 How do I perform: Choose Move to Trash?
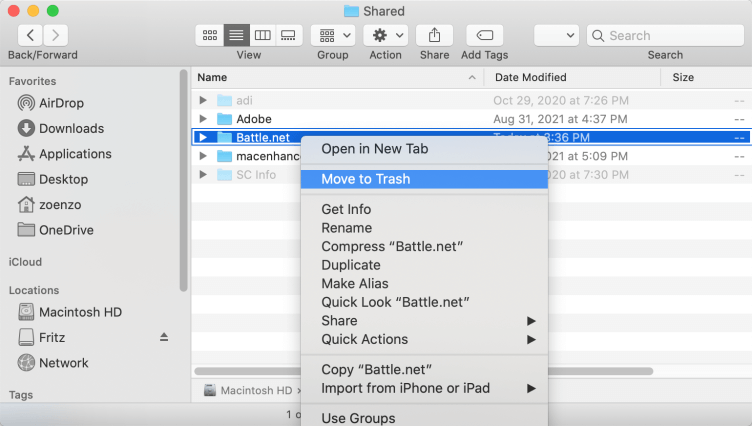424,179
